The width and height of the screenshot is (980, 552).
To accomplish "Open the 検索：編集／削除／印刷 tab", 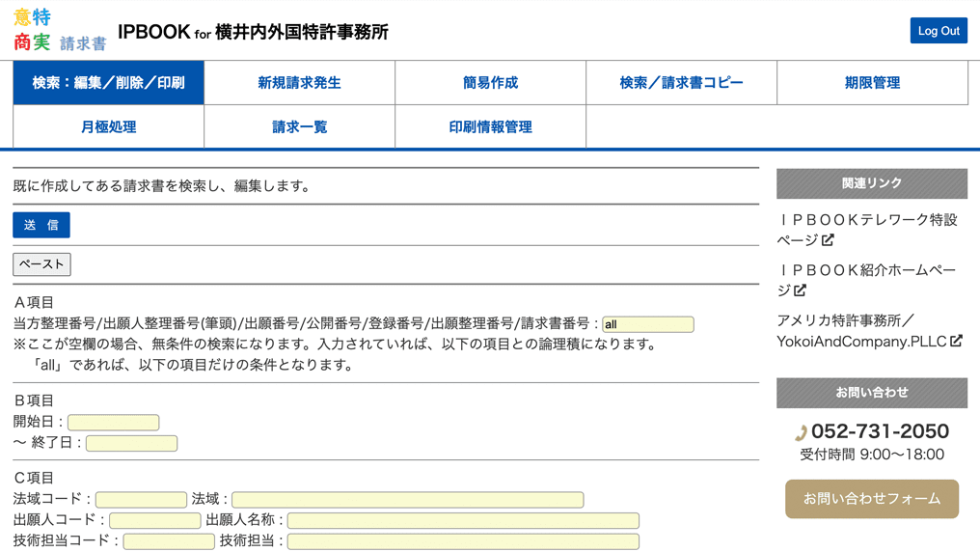I will [x=109, y=83].
